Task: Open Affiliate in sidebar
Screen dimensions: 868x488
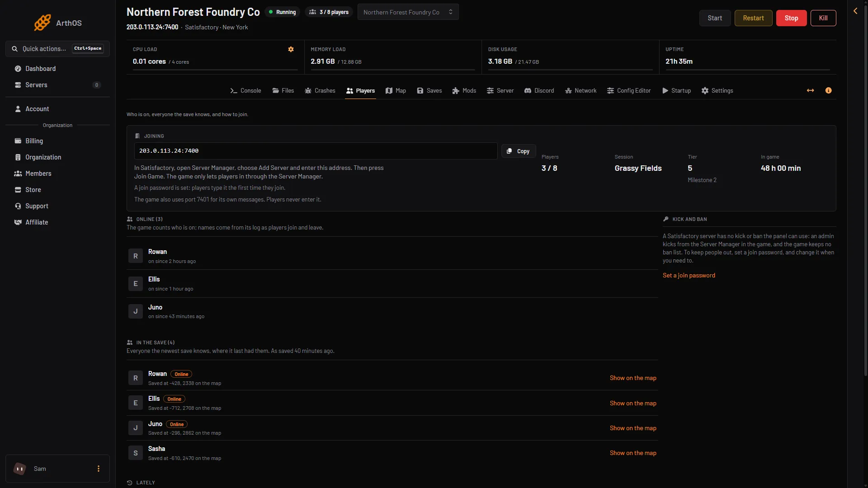Action: [57, 222]
